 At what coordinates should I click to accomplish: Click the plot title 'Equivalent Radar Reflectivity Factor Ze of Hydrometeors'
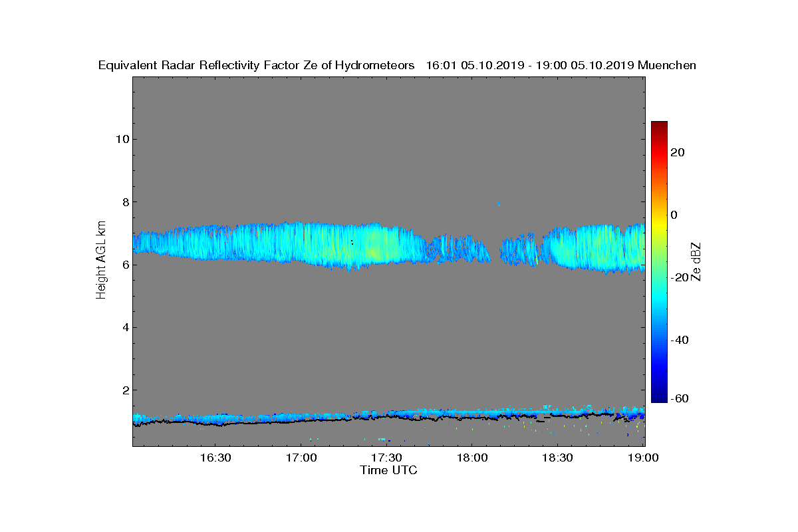tap(257, 65)
